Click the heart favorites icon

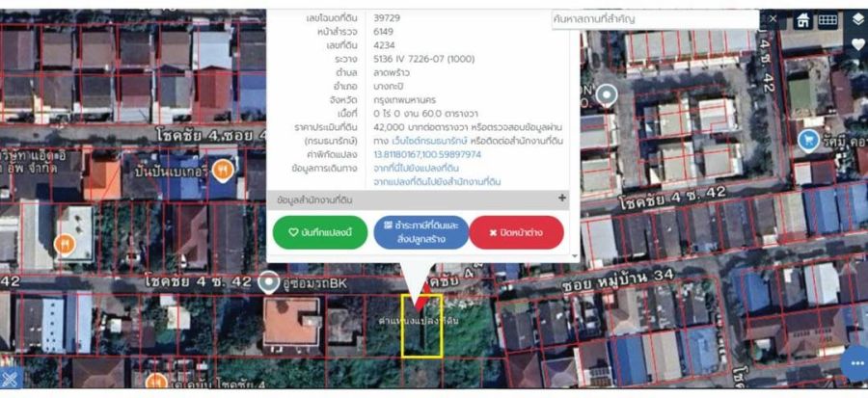[858, 44]
